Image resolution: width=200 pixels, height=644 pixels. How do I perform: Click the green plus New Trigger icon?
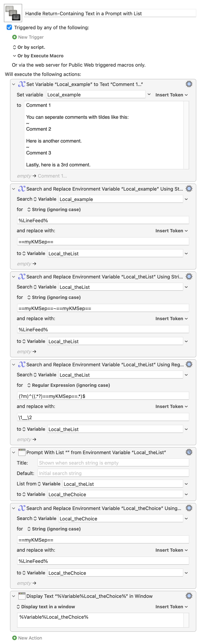coord(14,37)
